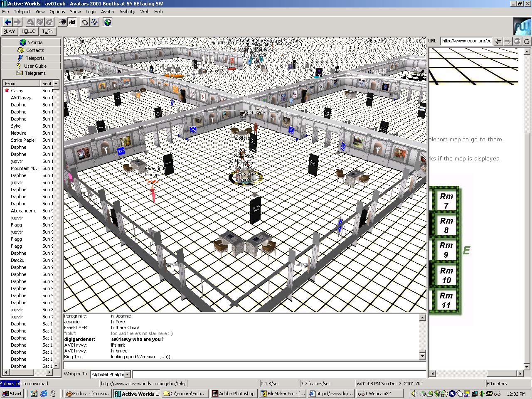
Task: Go back in the web panel
Action: (498, 41)
